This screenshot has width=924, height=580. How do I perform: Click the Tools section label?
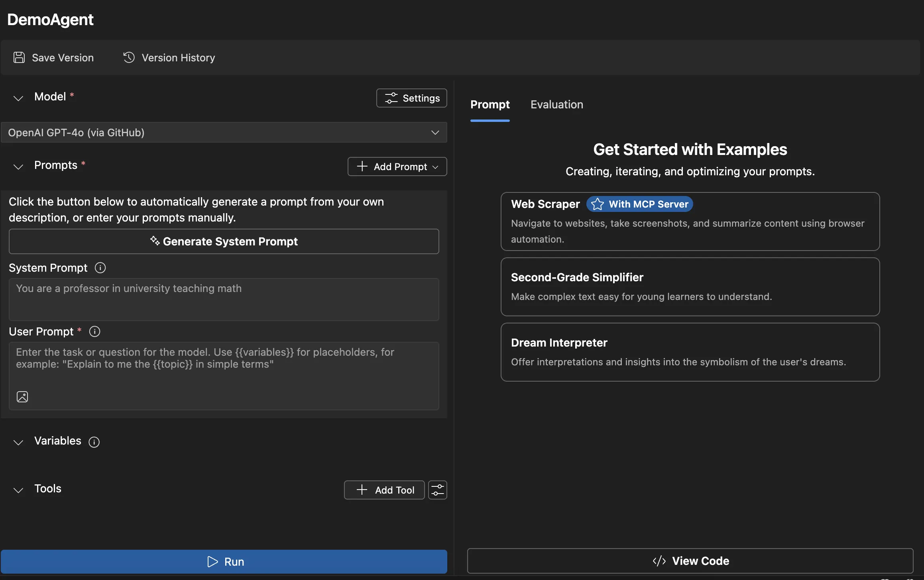pos(48,489)
